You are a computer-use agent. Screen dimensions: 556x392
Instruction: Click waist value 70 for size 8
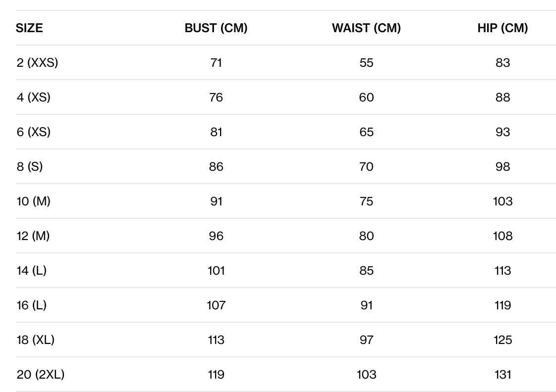point(366,167)
